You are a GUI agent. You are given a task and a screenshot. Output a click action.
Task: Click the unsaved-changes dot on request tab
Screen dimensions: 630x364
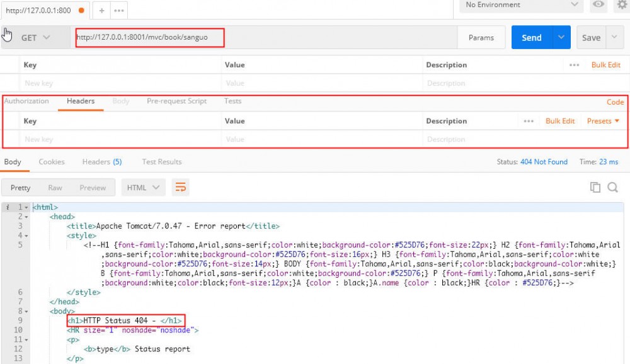[81, 10]
